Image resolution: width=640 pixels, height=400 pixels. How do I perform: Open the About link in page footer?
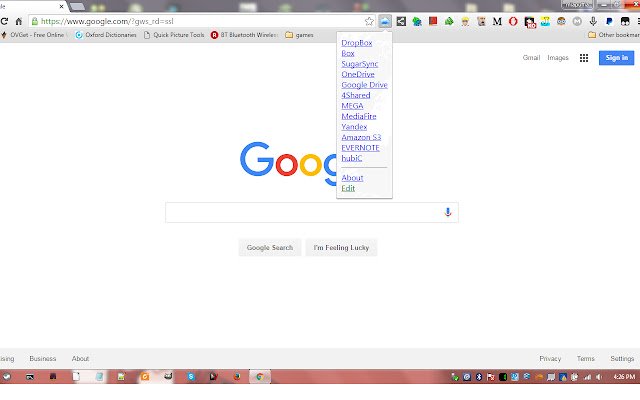click(80, 359)
